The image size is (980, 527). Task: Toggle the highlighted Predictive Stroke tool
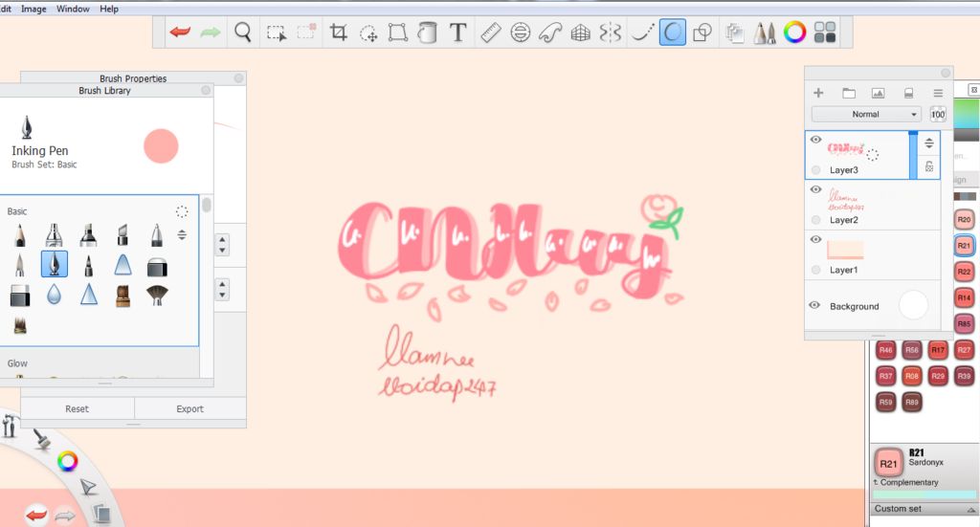pyautogui.click(x=673, y=33)
